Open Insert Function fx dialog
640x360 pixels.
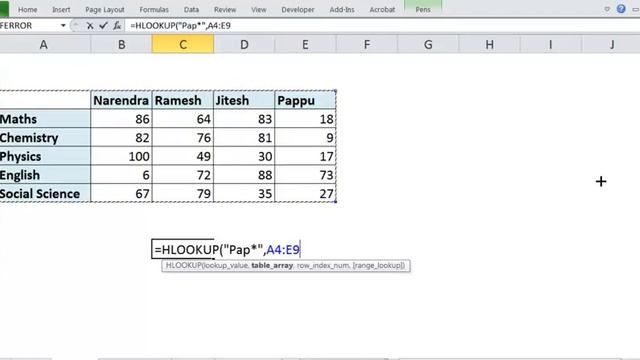[117, 26]
